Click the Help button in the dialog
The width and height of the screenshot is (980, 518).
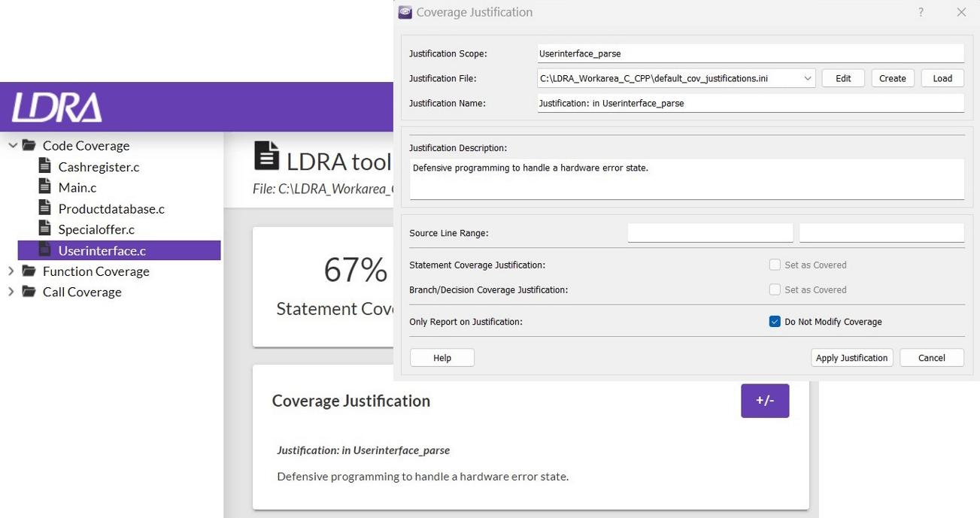[x=442, y=358]
